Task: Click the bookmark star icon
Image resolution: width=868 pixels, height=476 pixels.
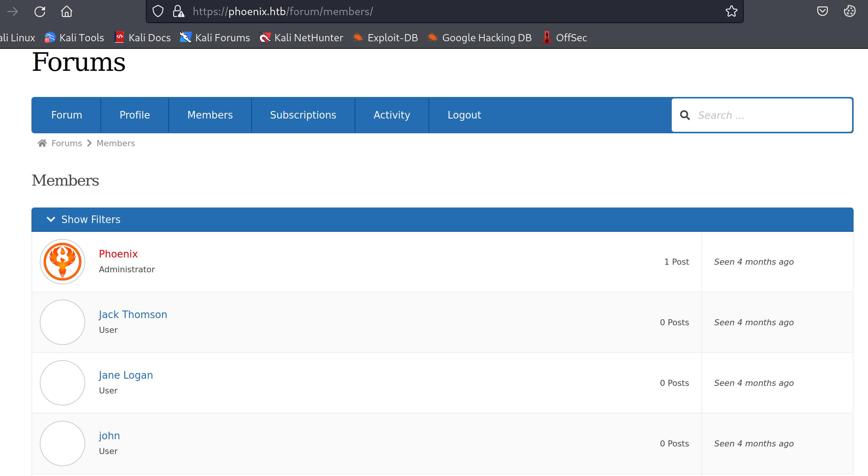Action: pyautogui.click(x=731, y=11)
